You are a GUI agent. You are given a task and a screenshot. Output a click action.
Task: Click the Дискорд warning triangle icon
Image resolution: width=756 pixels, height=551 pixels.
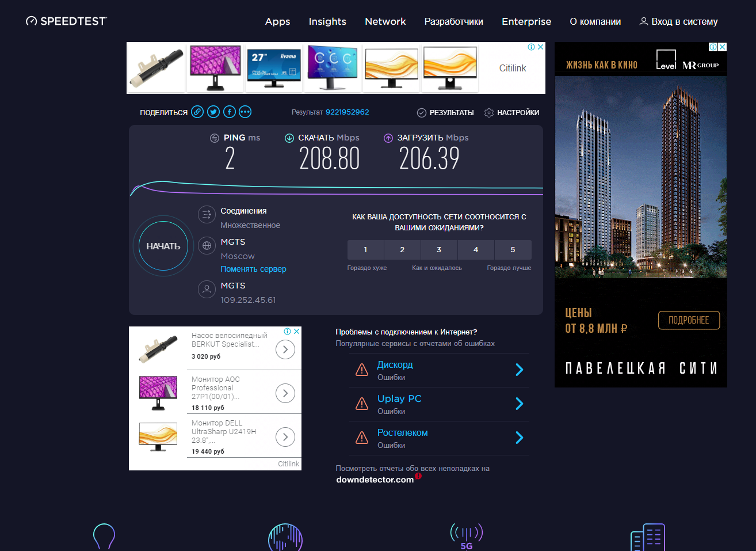point(362,370)
